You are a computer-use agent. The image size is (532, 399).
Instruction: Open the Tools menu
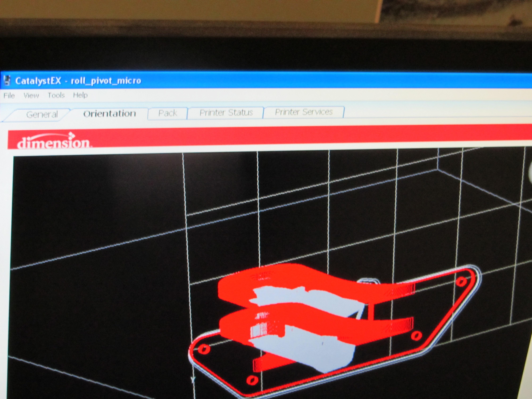pos(56,95)
